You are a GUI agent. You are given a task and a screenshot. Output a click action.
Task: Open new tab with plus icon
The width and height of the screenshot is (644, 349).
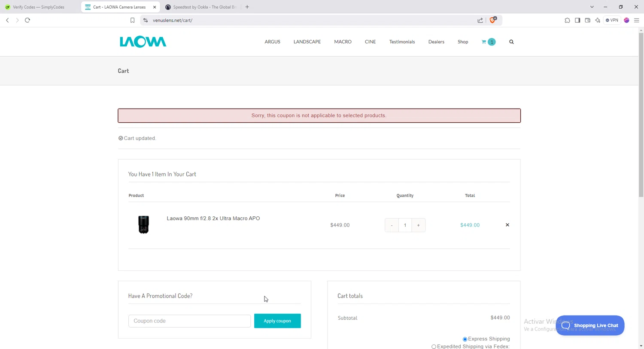pos(247,7)
